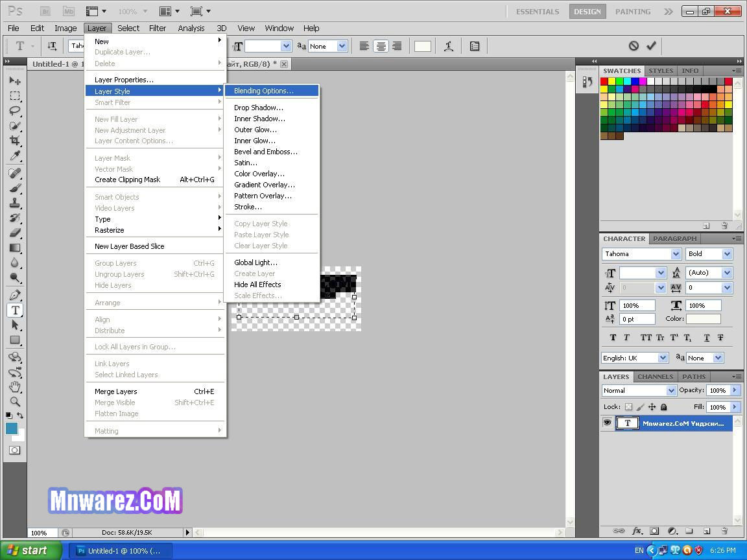The height and width of the screenshot is (560, 747).
Task: Open the Fill slider arrow
Action: (x=735, y=406)
